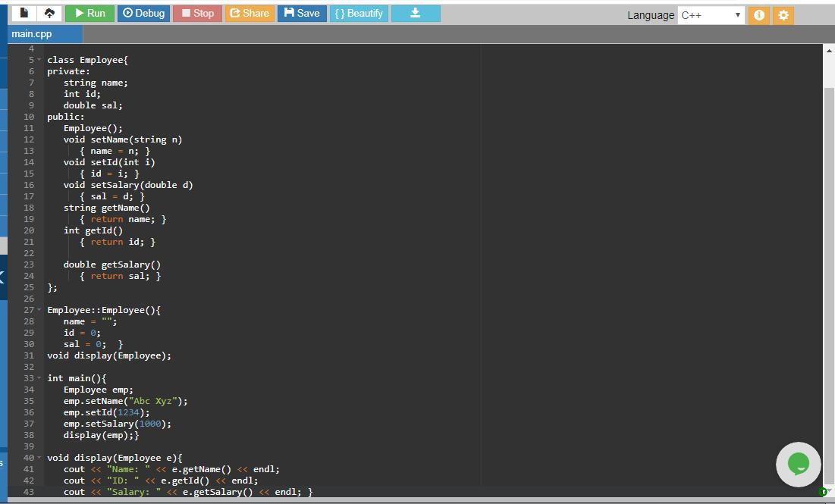Click the scrollbar up arrow
Screen dimensions: 835x504
pyautogui.click(x=829, y=51)
